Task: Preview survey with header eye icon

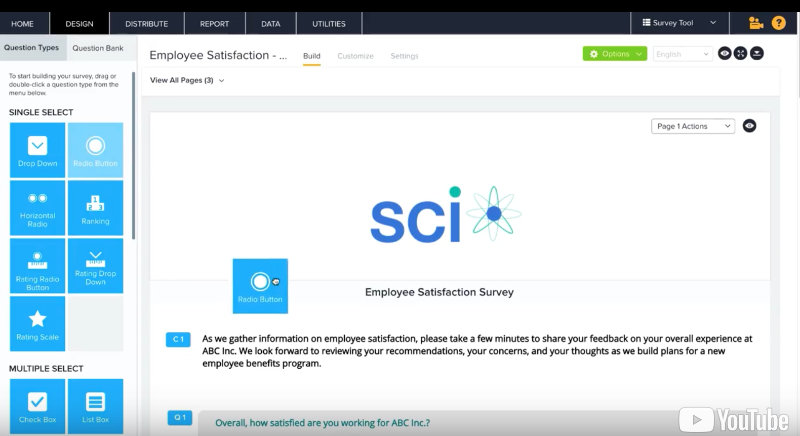Action: 724,53
